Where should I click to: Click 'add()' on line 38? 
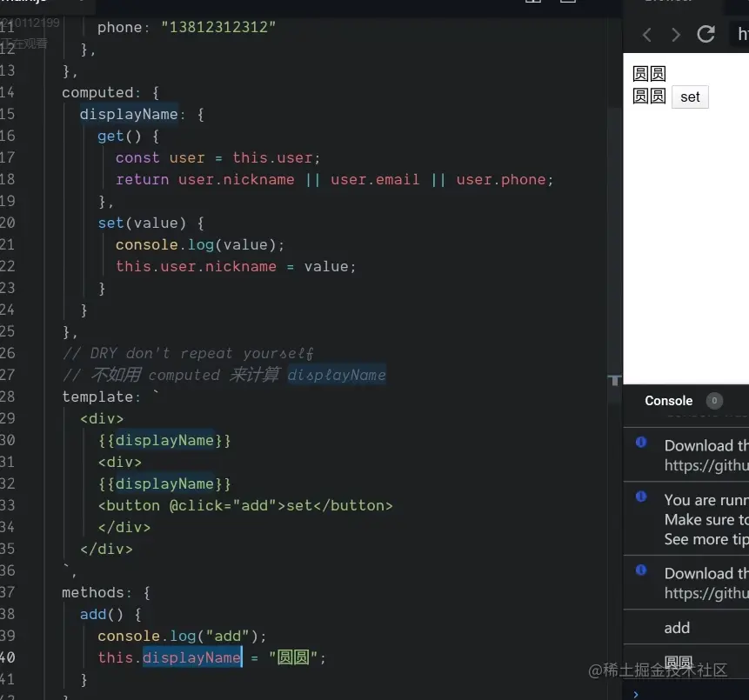[x=102, y=614]
